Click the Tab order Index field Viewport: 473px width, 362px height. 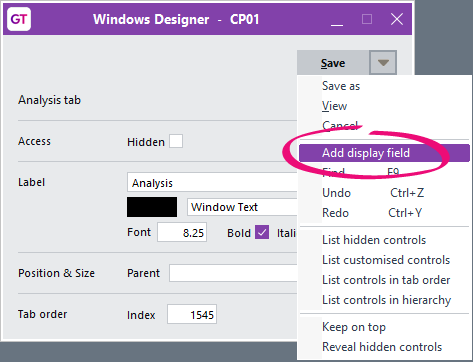pos(192,314)
